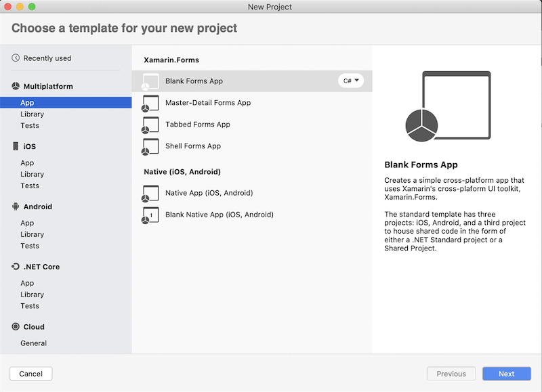Select App under Android

point(27,223)
